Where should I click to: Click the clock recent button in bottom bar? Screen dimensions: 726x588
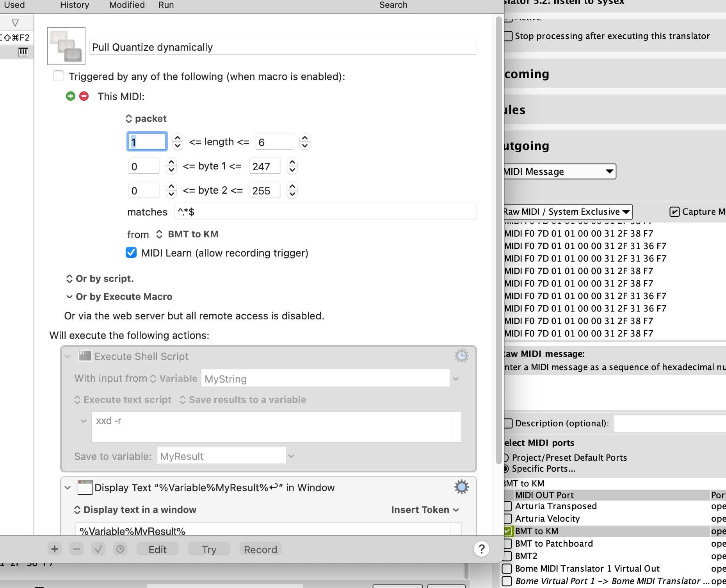tap(120, 549)
